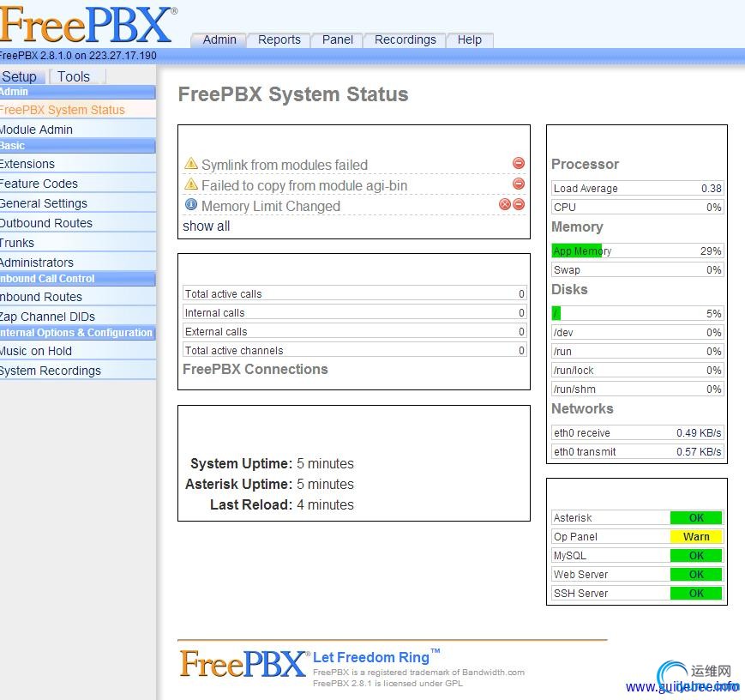Open General Settings
The image size is (745, 700).
(x=78, y=203)
